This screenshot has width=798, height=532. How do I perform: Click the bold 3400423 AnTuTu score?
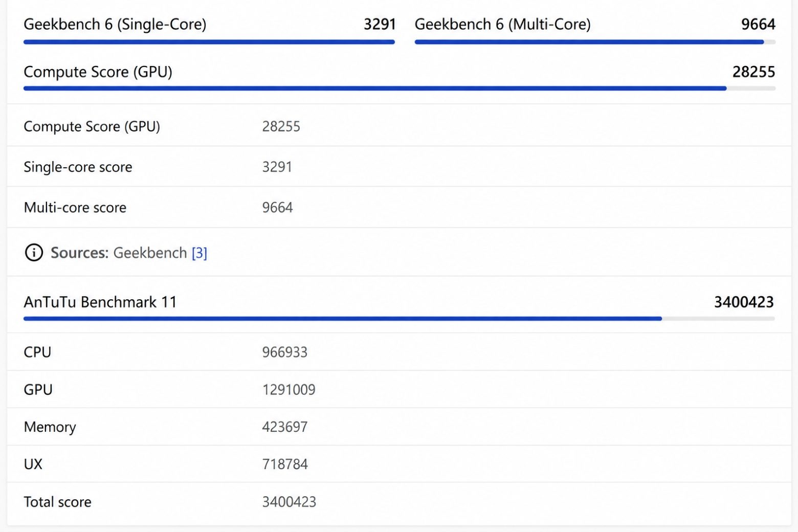point(744,302)
